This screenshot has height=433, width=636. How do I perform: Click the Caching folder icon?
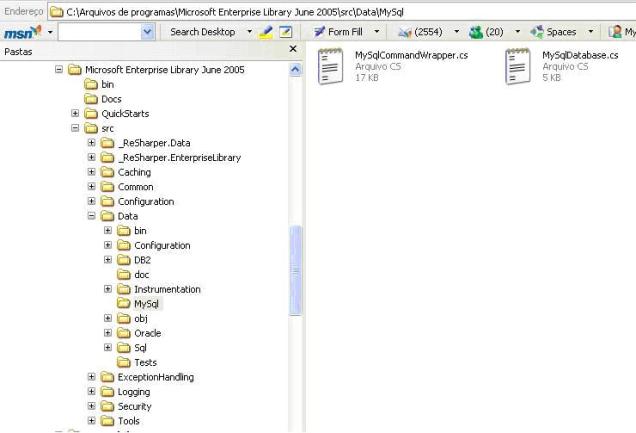[107, 172]
